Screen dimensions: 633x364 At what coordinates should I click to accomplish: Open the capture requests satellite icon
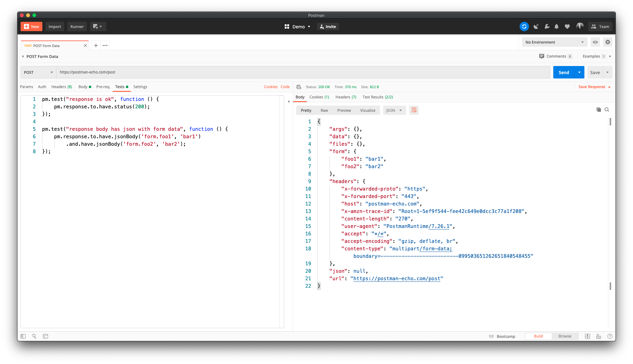(536, 26)
